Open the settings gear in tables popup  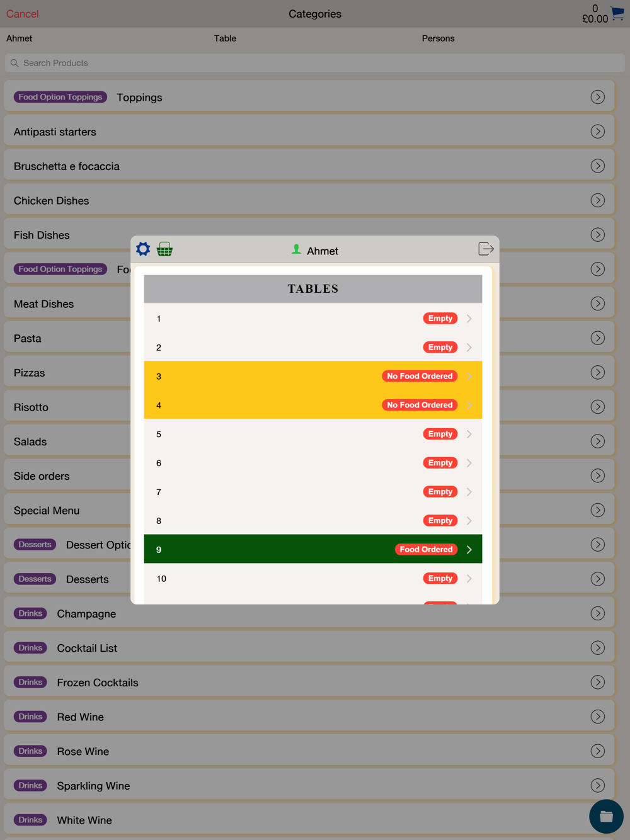(x=143, y=249)
